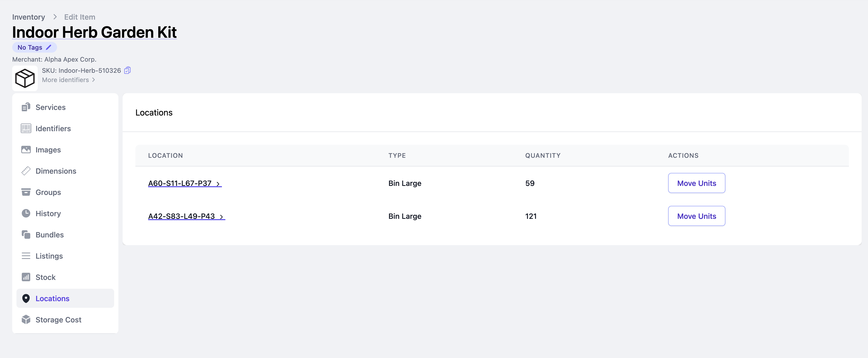The height and width of the screenshot is (358, 868).
Task: Select the Dimensions ruler icon
Action: click(26, 171)
